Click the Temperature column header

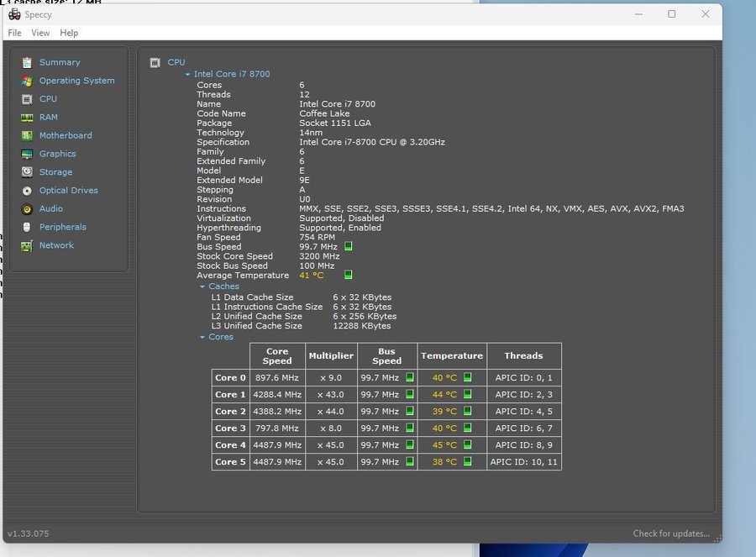pos(452,356)
